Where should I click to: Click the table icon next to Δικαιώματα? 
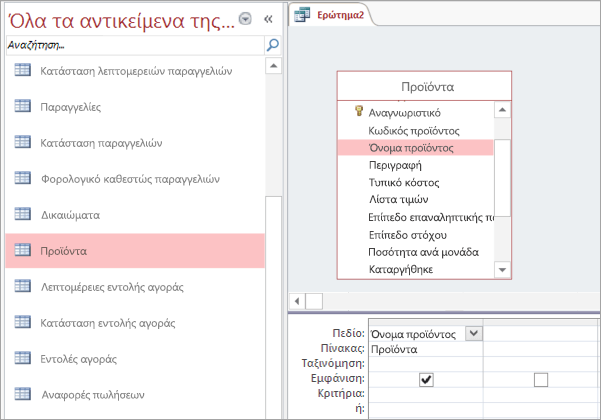click(x=23, y=214)
